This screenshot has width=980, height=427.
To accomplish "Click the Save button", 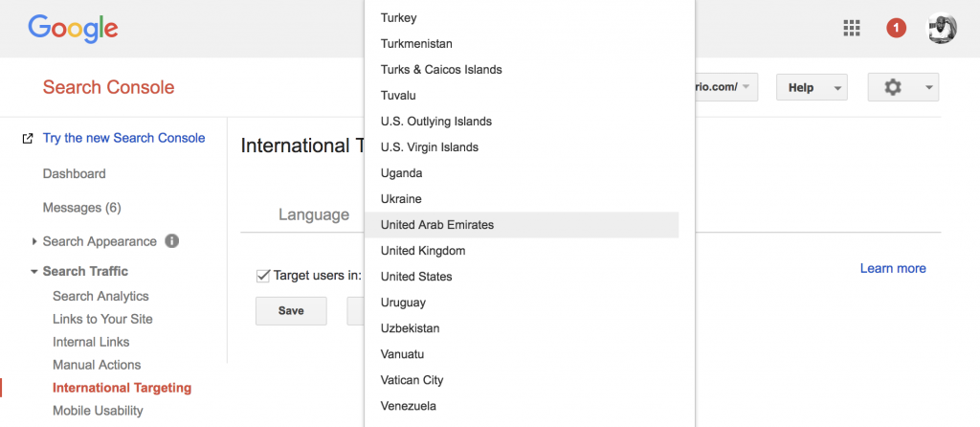I will tap(291, 311).
